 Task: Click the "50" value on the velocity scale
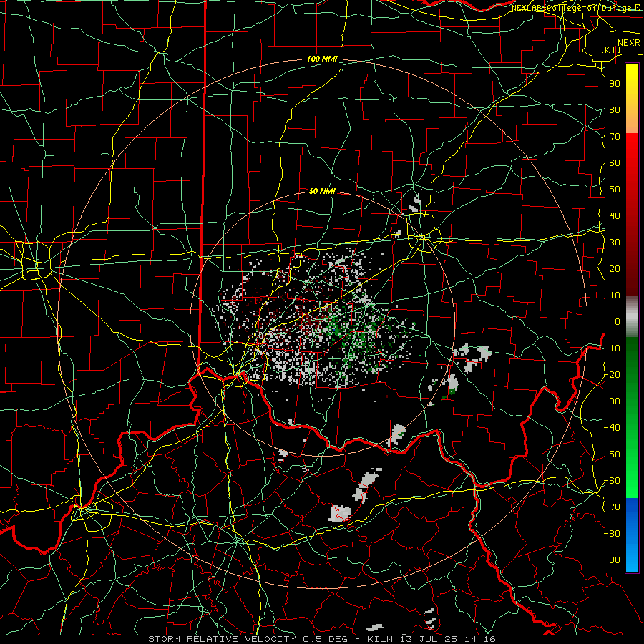pyautogui.click(x=615, y=190)
